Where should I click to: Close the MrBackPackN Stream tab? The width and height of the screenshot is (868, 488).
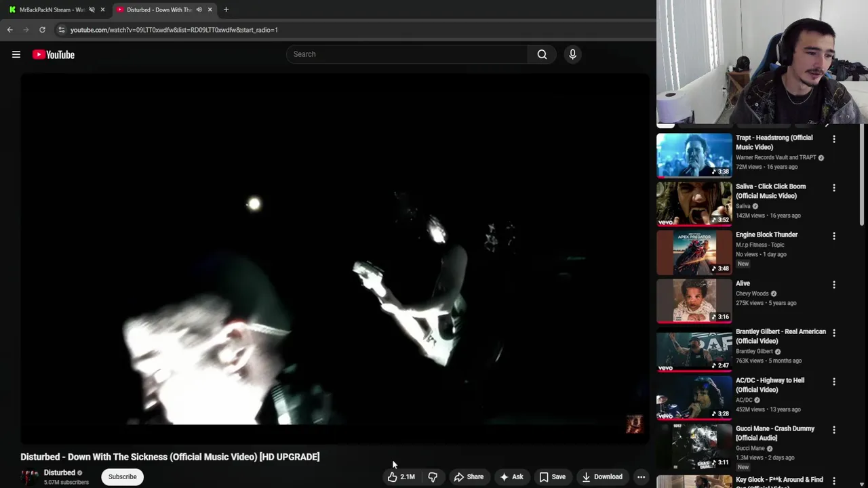coord(102,9)
